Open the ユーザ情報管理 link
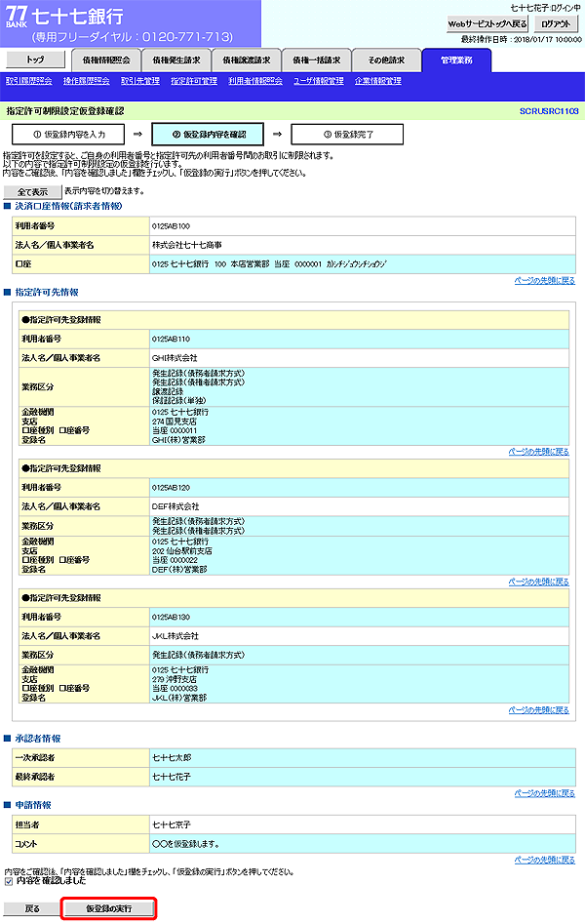The height and width of the screenshot is (924, 585). 319,81
